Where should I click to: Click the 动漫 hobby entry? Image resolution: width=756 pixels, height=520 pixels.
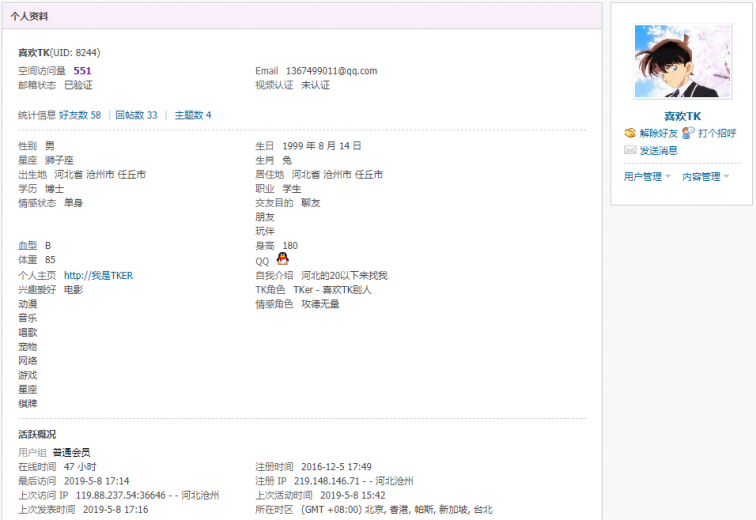(x=27, y=304)
